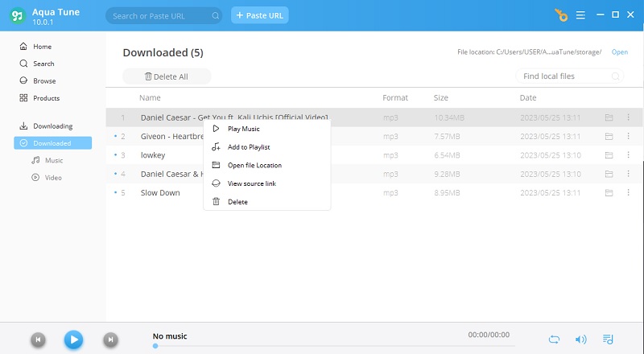This screenshot has width=644, height=354.
Task: Click the key registration icon
Action: click(561, 15)
